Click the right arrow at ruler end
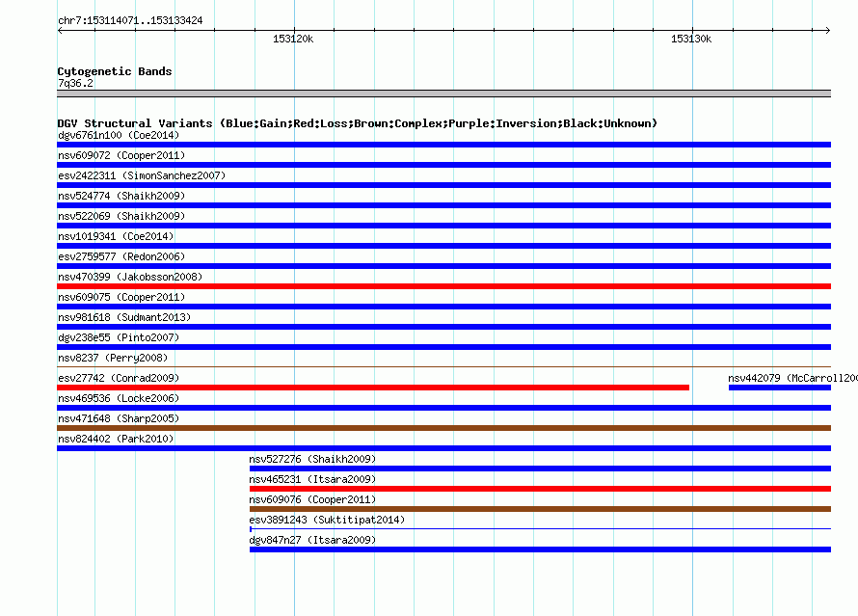The height and width of the screenshot is (616, 858). click(828, 30)
